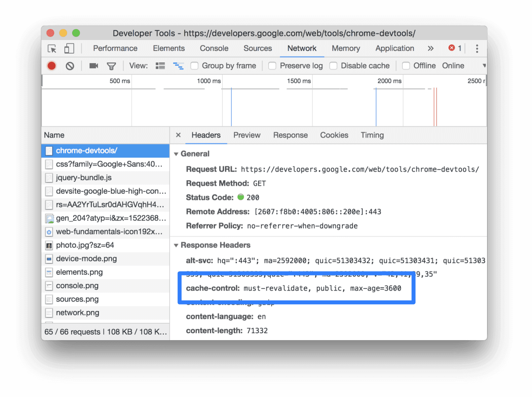Click the Inspect element cursor icon
The image size is (532, 397).
point(52,49)
